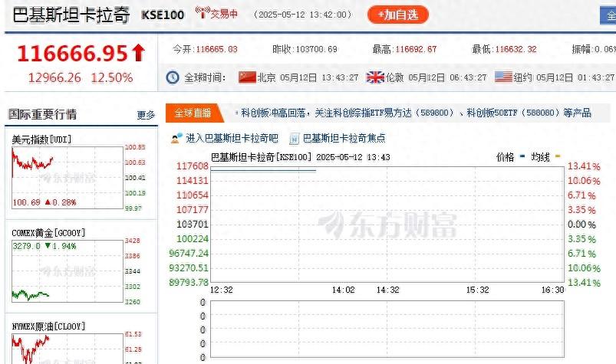This screenshot has height=364, width=616.
Task: Click the 16:30 time axis label
Action: coord(553,290)
